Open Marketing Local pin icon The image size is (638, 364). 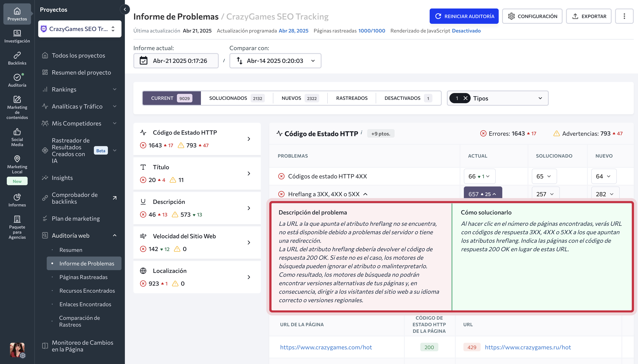[x=17, y=159]
